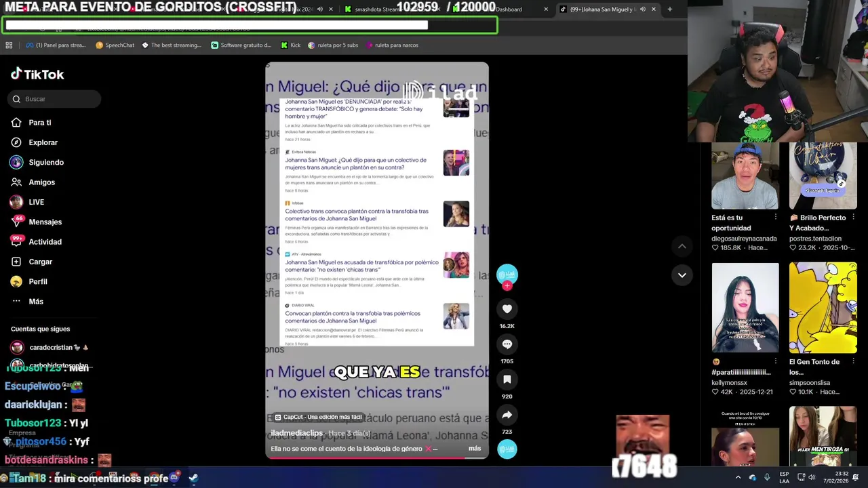Open kellymonssx author link
The image size is (868, 488).
tap(729, 383)
